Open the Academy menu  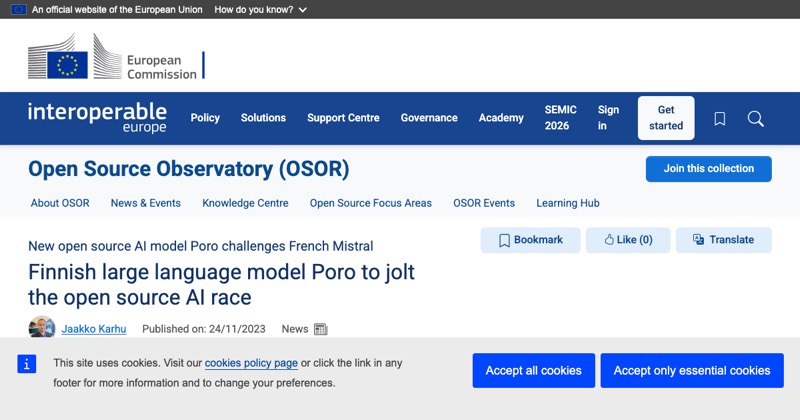(501, 118)
